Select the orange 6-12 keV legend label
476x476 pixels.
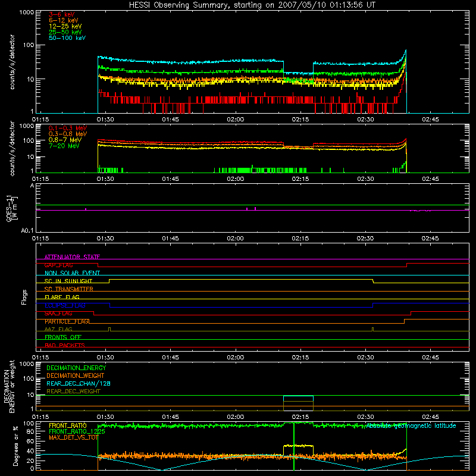click(64, 20)
